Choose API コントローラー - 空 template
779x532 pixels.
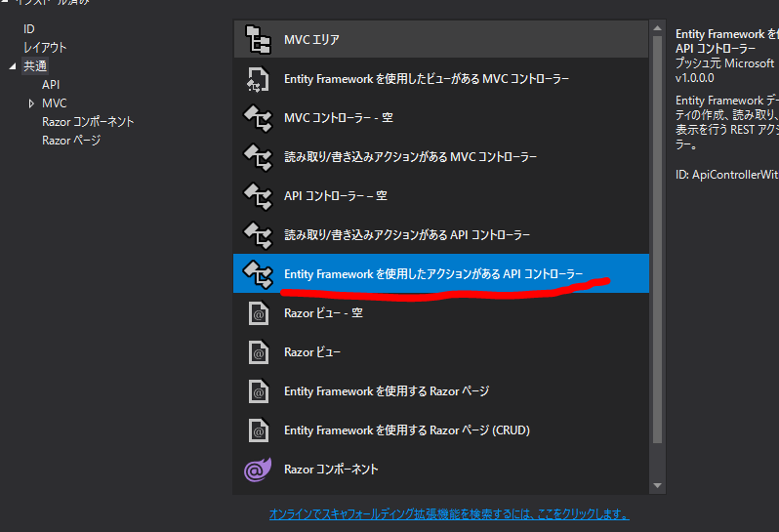[x=336, y=195]
